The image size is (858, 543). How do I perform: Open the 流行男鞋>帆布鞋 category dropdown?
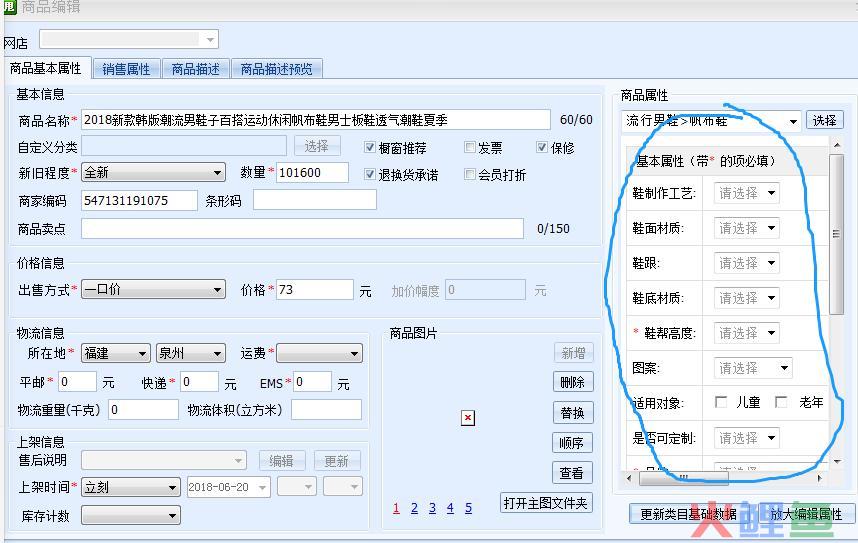tap(711, 121)
